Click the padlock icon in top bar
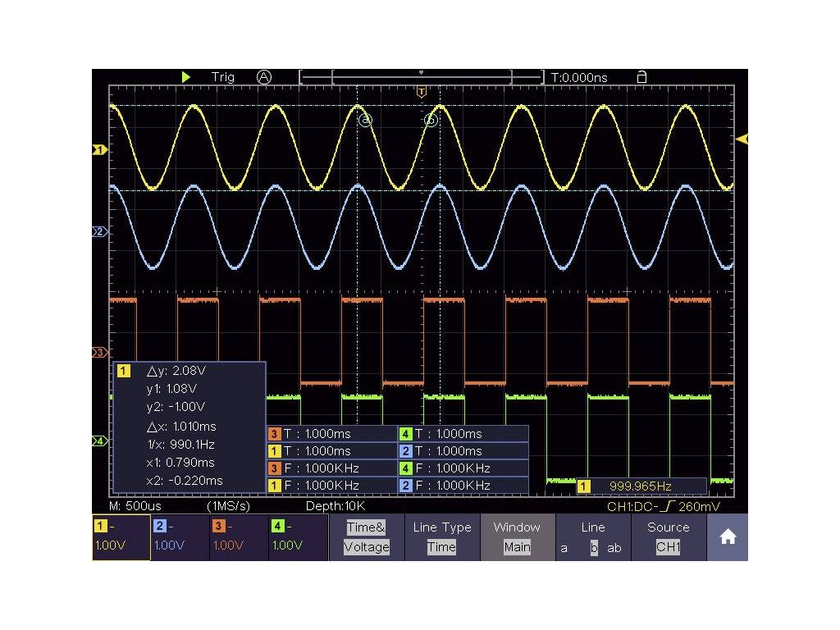 [641, 77]
